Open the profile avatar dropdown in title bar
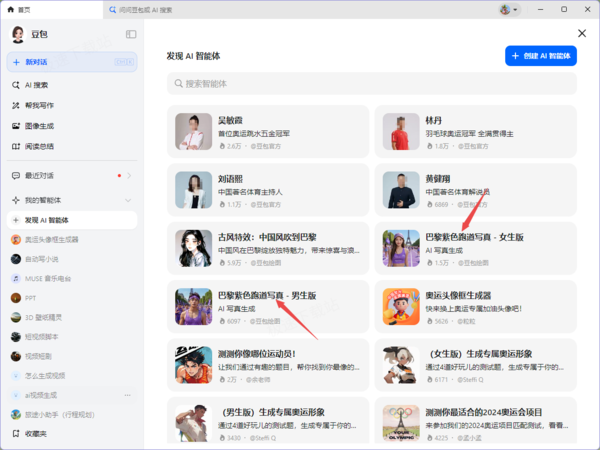The image size is (600, 450). click(509, 10)
